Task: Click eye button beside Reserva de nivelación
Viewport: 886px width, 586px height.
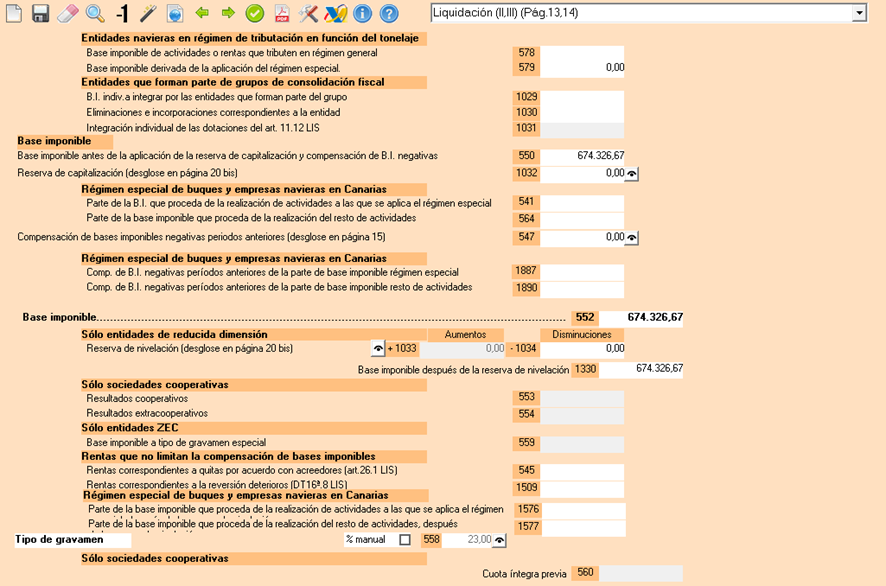Action: [378, 349]
